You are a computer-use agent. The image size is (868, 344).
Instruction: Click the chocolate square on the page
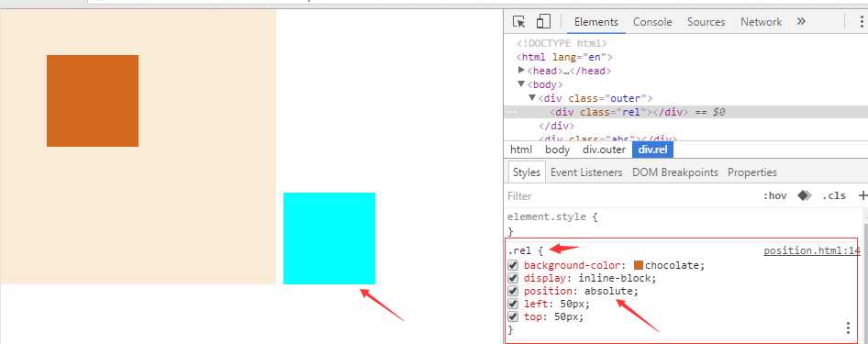coord(93,101)
